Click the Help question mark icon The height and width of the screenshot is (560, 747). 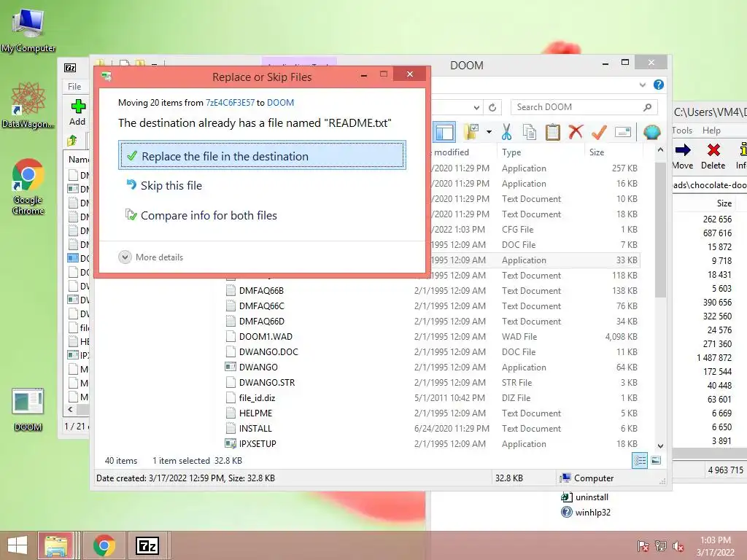tap(659, 85)
